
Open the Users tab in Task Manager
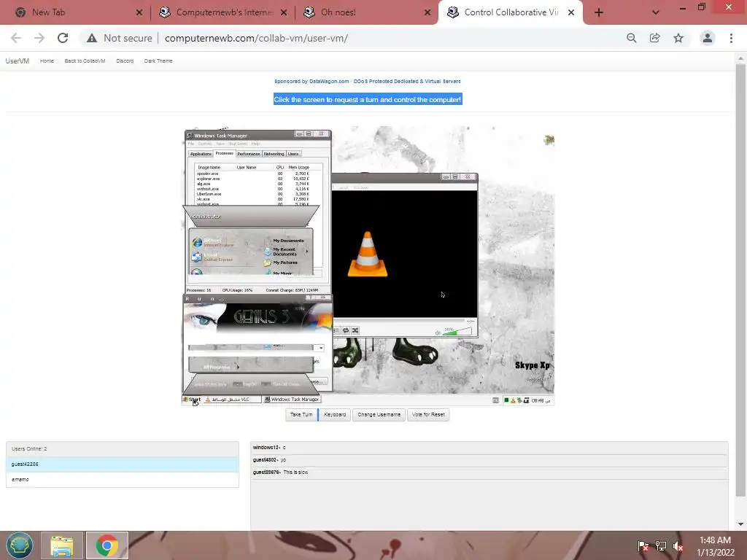coord(293,154)
